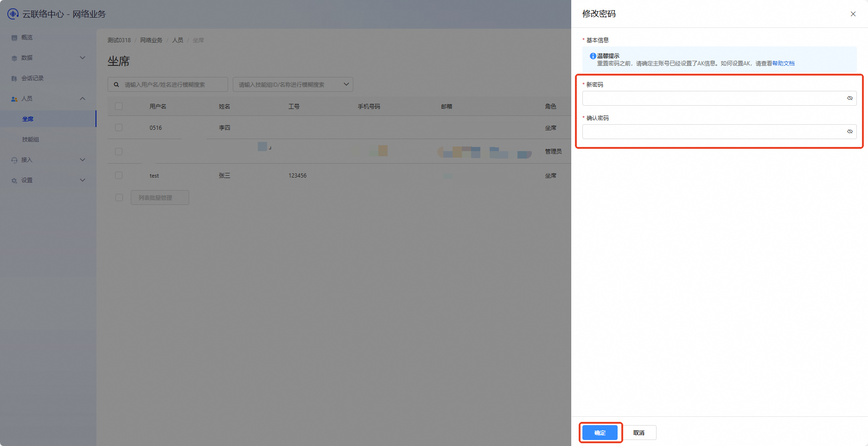Click employee number 123456
The image size is (868, 446).
pyautogui.click(x=297, y=176)
